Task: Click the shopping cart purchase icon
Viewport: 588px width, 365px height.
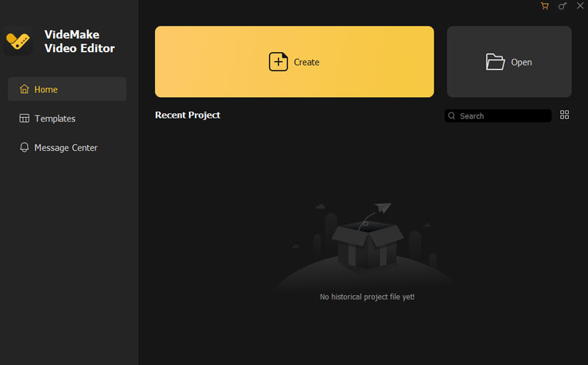Action: 545,6
